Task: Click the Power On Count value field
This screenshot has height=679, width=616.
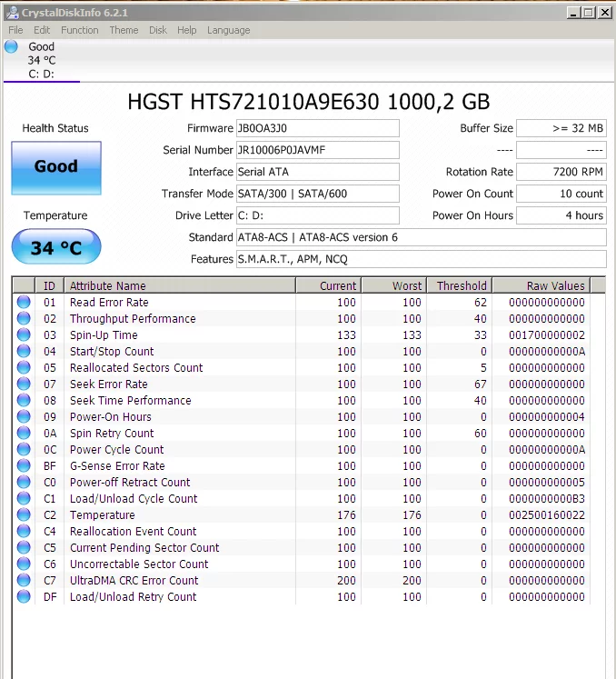Action: click(x=561, y=194)
